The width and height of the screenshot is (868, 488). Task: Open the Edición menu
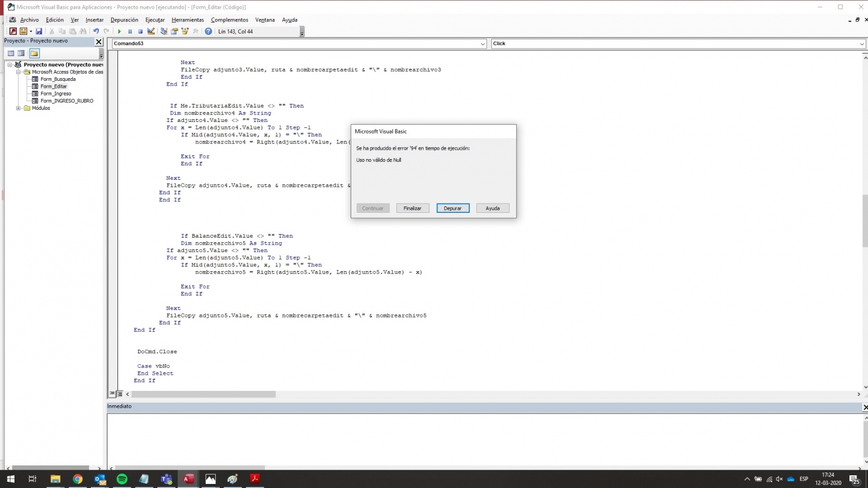pos(55,20)
